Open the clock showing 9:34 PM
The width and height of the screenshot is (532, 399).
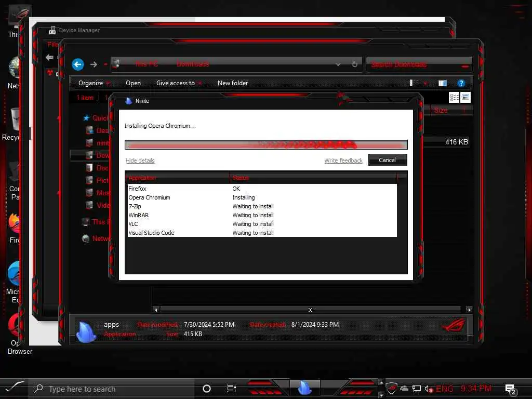[476, 389]
